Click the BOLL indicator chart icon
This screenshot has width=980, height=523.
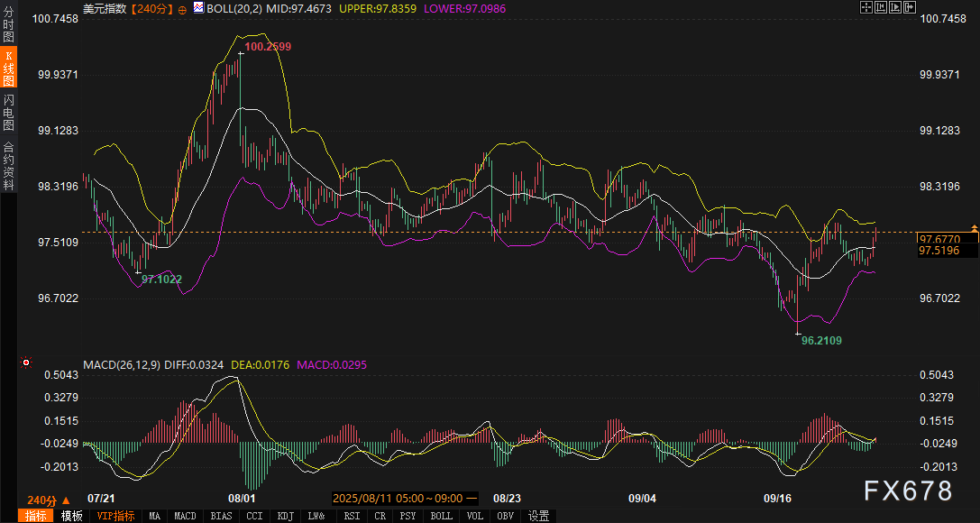198,8
